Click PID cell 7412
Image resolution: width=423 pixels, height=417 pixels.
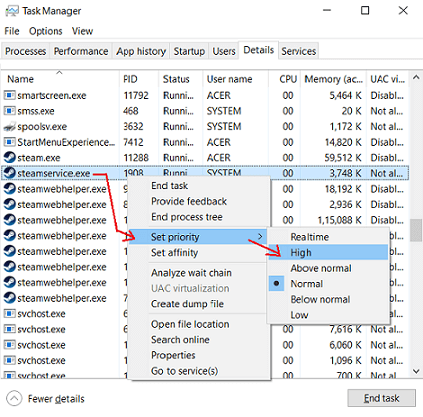click(x=133, y=142)
